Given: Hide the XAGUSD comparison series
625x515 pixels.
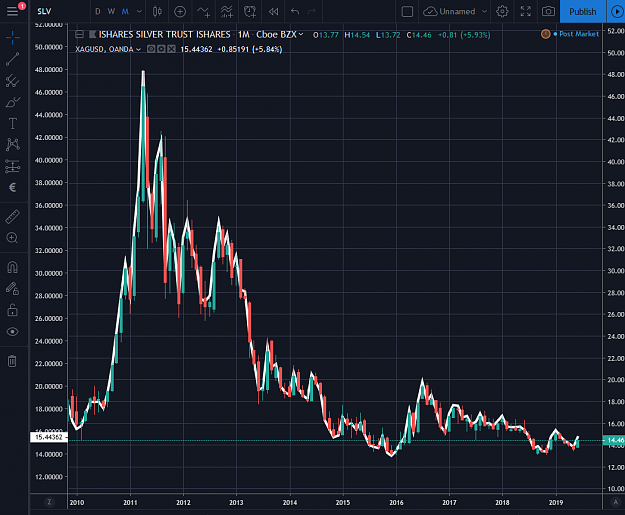Looking at the screenshot, I should pyautogui.click(x=151, y=49).
